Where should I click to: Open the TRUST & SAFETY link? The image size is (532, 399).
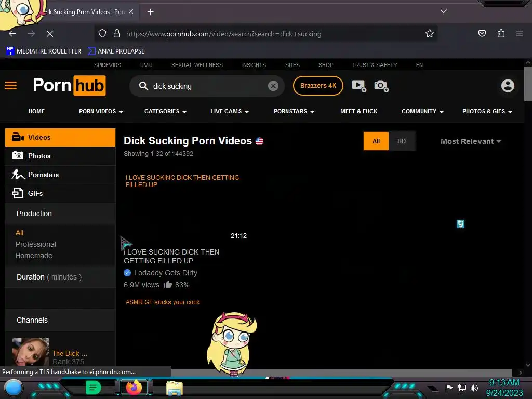coord(374,65)
